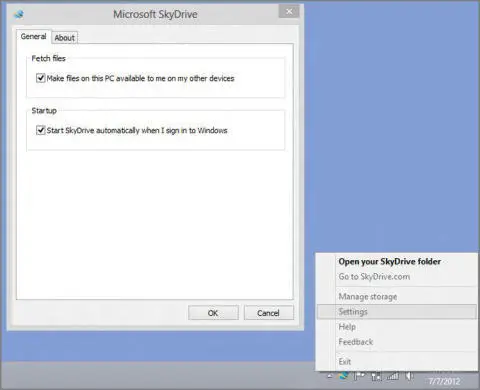This screenshot has height=390, width=480.
Task: Click the signal bars tray icon
Action: point(393,376)
